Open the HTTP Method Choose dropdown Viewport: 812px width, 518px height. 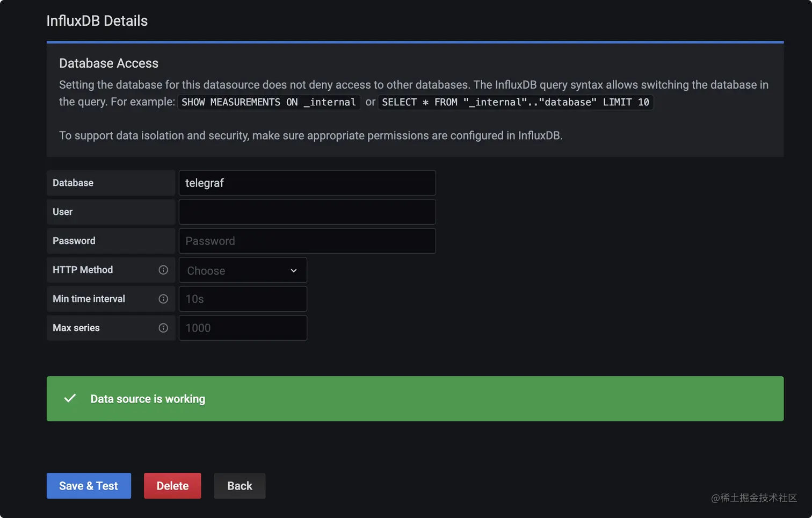(243, 270)
